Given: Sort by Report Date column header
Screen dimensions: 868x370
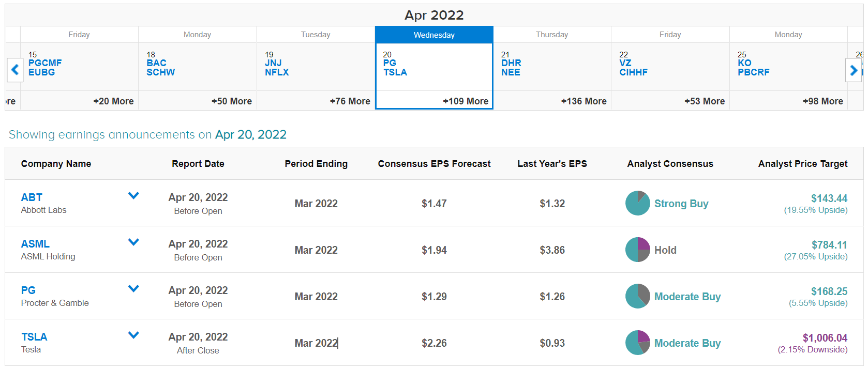Looking at the screenshot, I should (198, 164).
